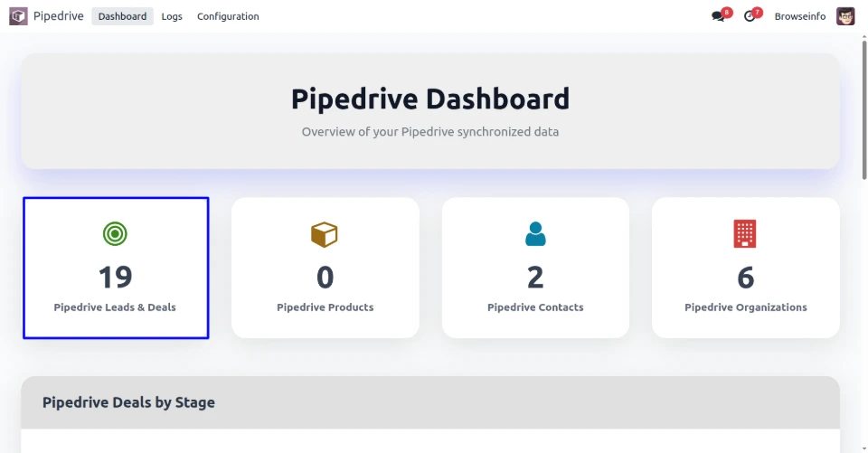The width and height of the screenshot is (868, 453).
Task: Click the number 0 products count
Action: 325,277
